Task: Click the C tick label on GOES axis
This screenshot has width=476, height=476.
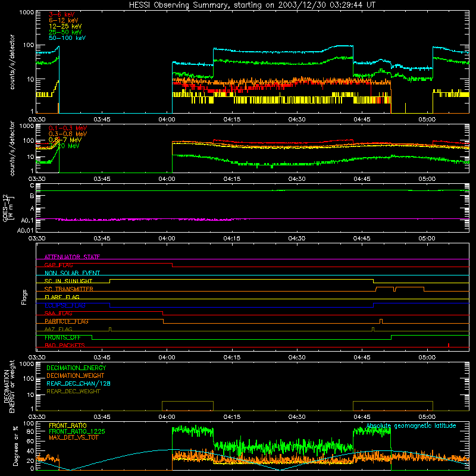Action: tap(32, 186)
